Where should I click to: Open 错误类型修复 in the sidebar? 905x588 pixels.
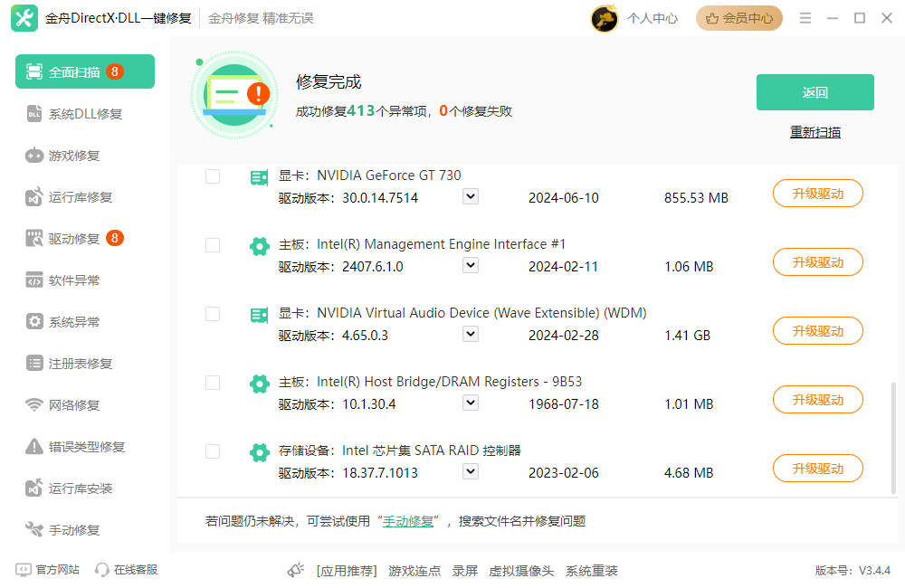click(x=69, y=446)
